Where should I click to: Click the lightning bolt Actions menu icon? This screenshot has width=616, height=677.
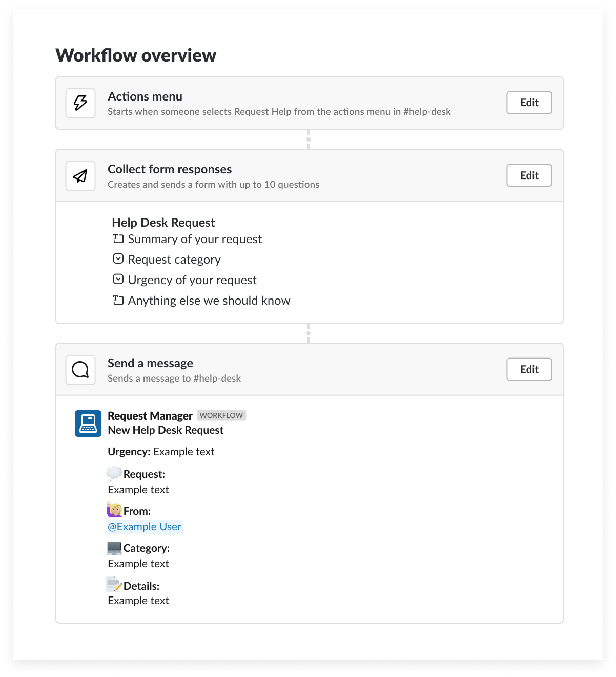(x=80, y=103)
